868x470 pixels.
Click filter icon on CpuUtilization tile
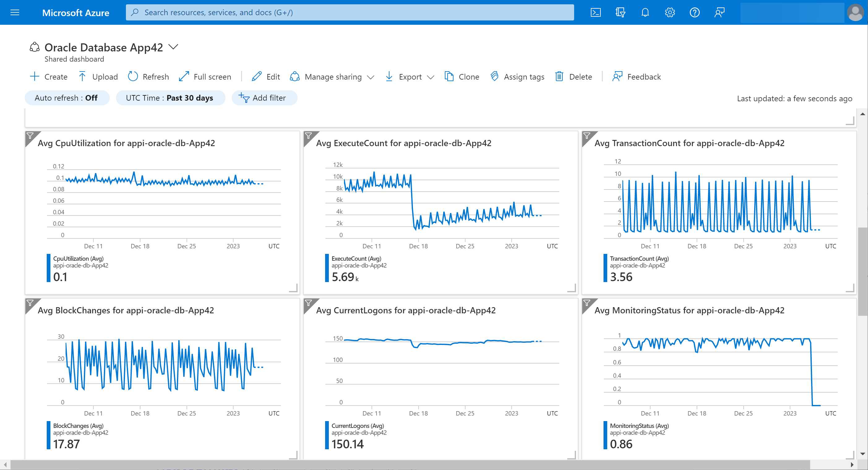tap(30, 136)
